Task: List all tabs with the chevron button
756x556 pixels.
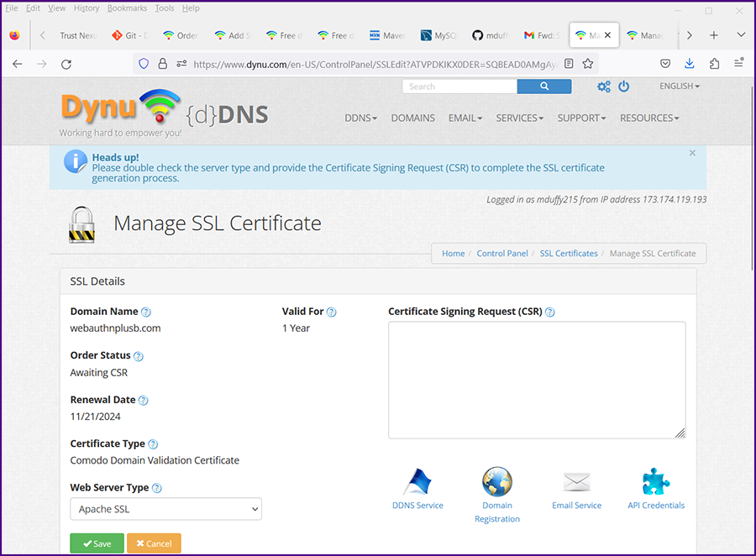Action: [x=741, y=34]
